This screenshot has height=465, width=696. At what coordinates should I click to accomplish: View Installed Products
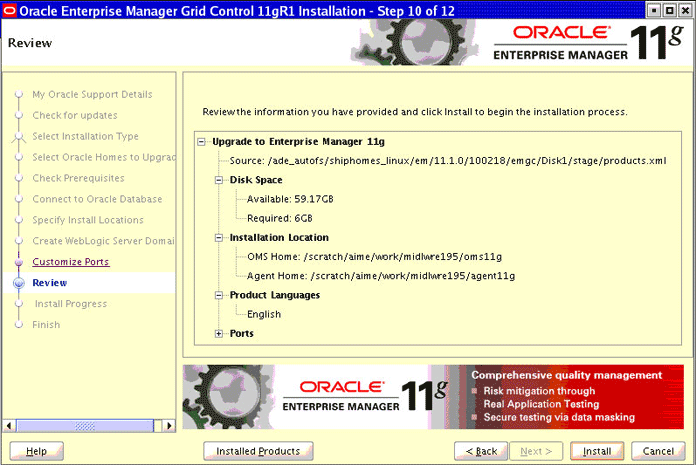pyautogui.click(x=258, y=451)
